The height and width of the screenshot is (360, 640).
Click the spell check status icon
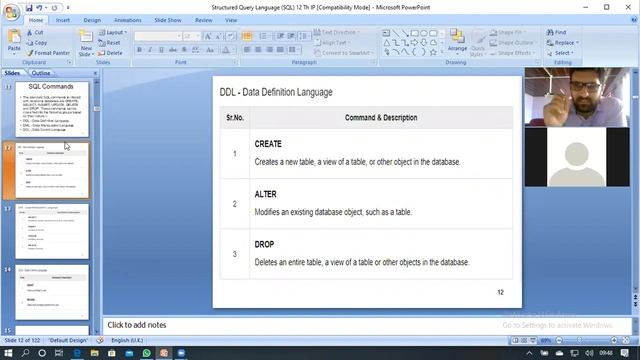point(100,340)
